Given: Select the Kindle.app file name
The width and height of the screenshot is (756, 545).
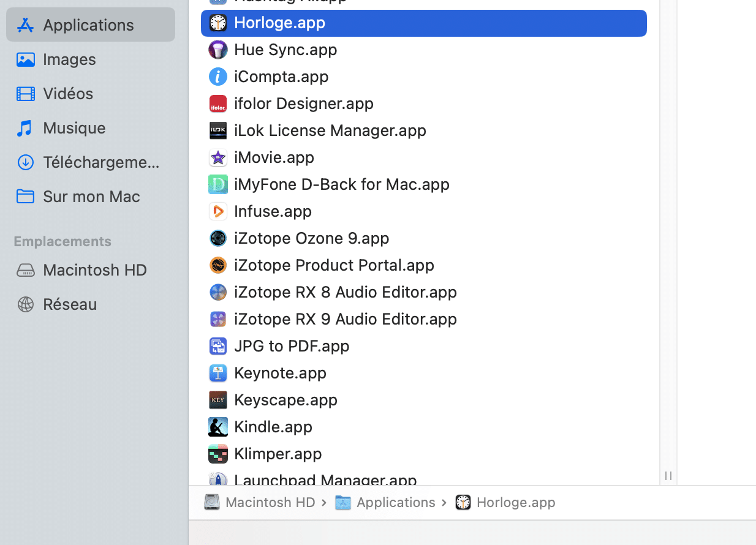Looking at the screenshot, I should (273, 427).
